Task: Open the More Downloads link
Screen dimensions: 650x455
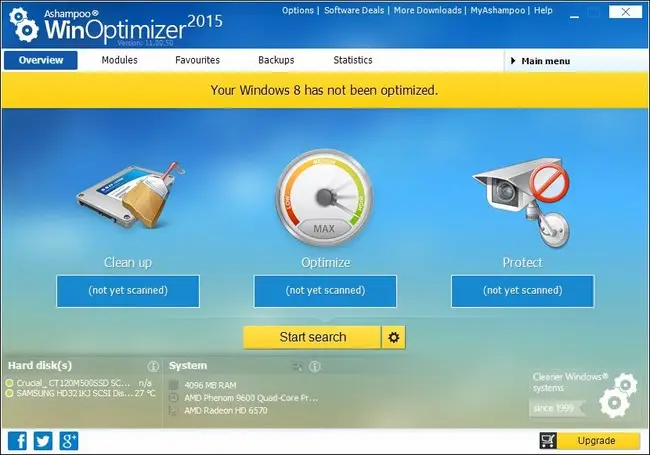Action: 427,10
